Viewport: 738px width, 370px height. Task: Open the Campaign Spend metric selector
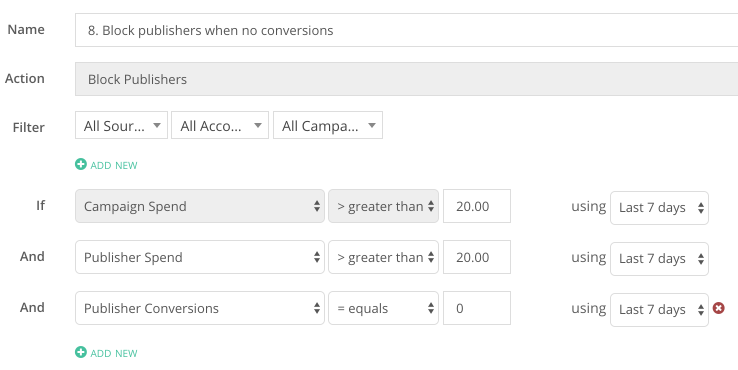[200, 206]
